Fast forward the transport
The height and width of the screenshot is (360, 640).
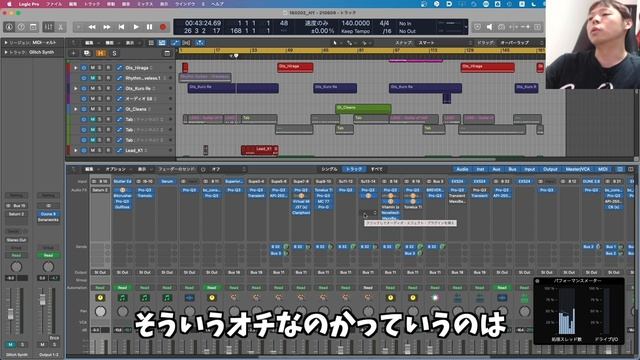107,27
